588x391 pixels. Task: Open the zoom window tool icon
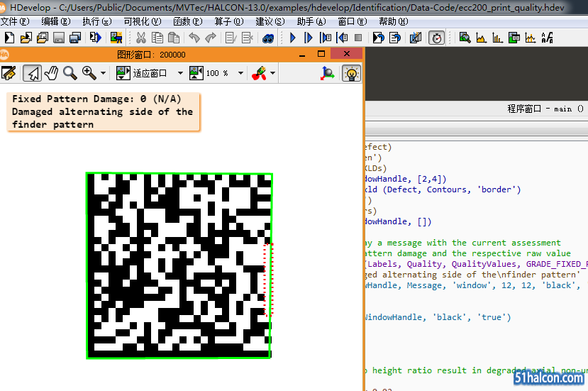coord(465,38)
